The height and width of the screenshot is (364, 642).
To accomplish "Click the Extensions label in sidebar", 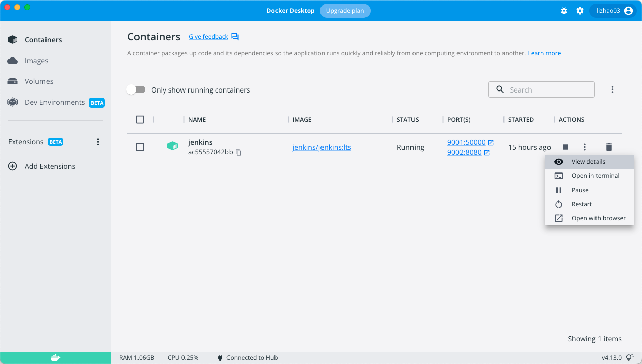I will (26, 142).
